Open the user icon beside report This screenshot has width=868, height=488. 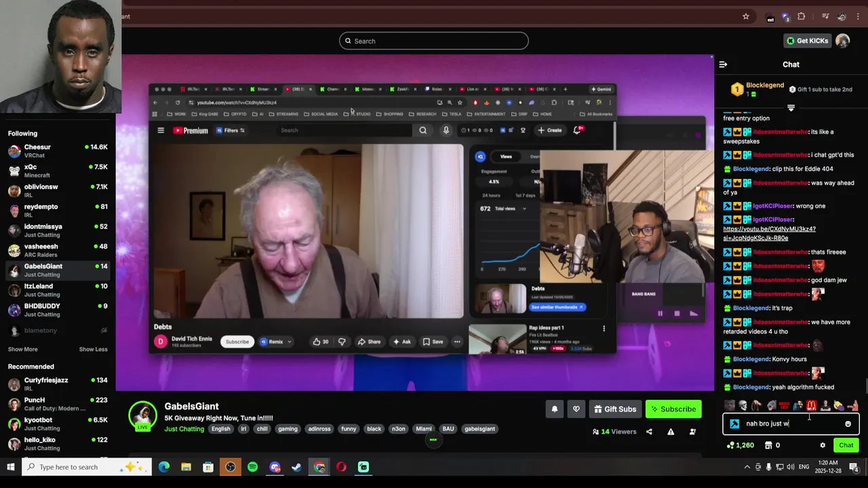pyautogui.click(x=692, y=431)
